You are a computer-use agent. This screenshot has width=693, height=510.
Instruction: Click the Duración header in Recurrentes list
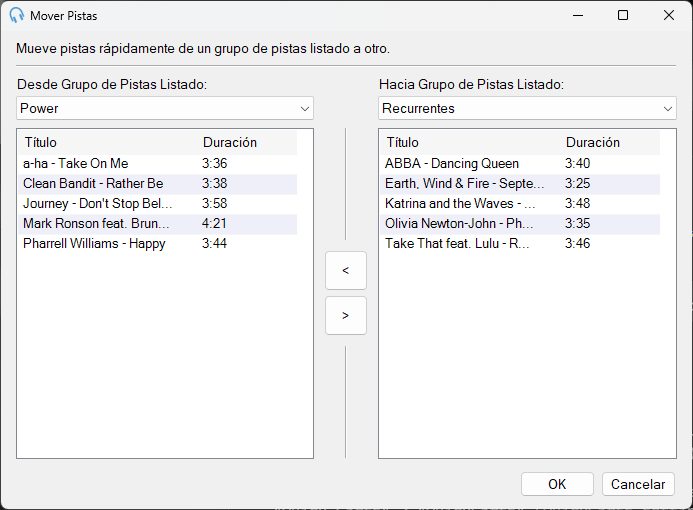click(611, 142)
